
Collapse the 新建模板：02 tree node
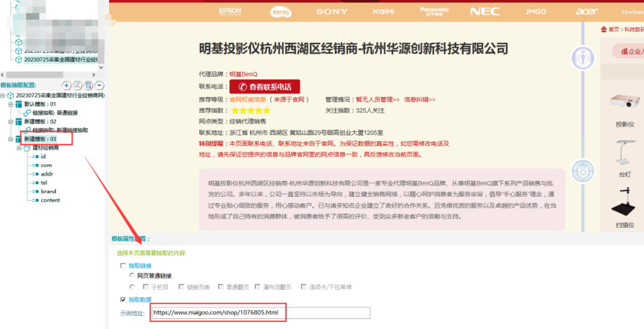11,122
